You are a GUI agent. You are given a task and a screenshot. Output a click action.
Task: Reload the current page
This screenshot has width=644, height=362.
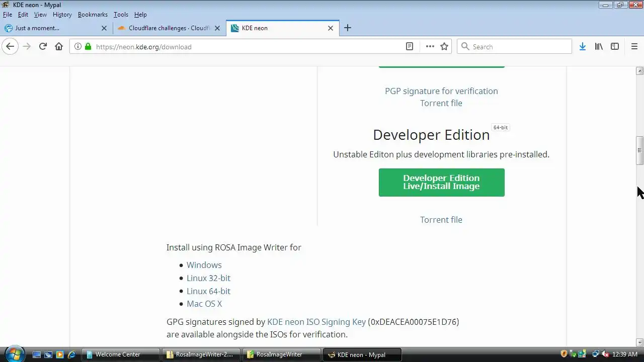click(x=43, y=47)
